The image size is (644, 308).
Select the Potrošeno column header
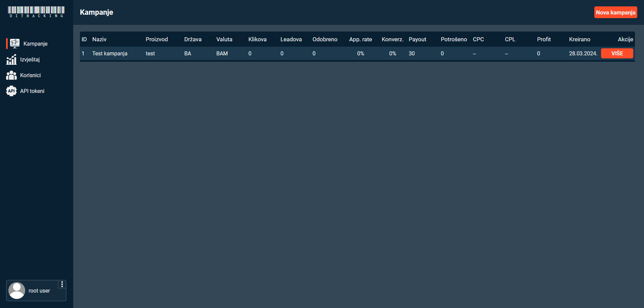tap(454, 39)
